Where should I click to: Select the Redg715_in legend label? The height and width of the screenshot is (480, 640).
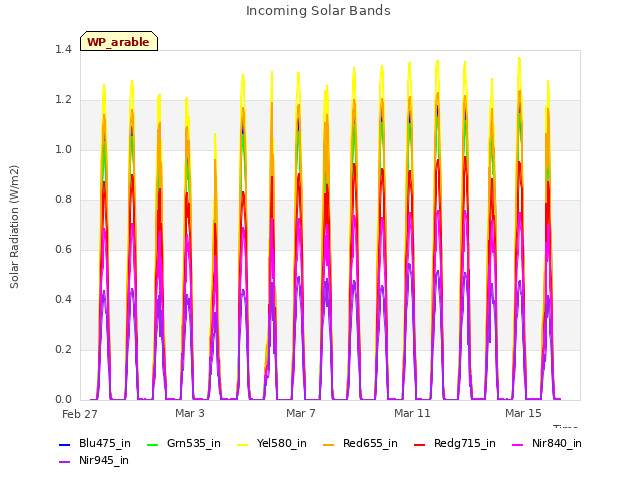point(465,444)
